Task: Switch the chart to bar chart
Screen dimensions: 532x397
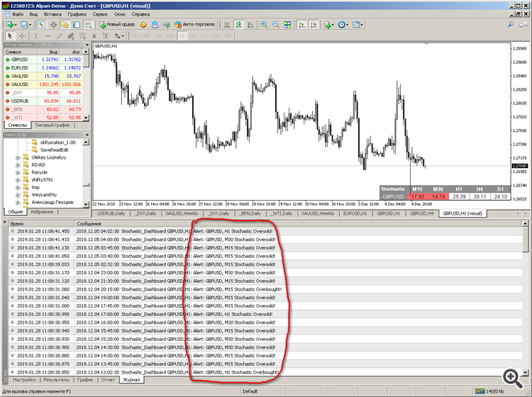Action: tap(227, 25)
